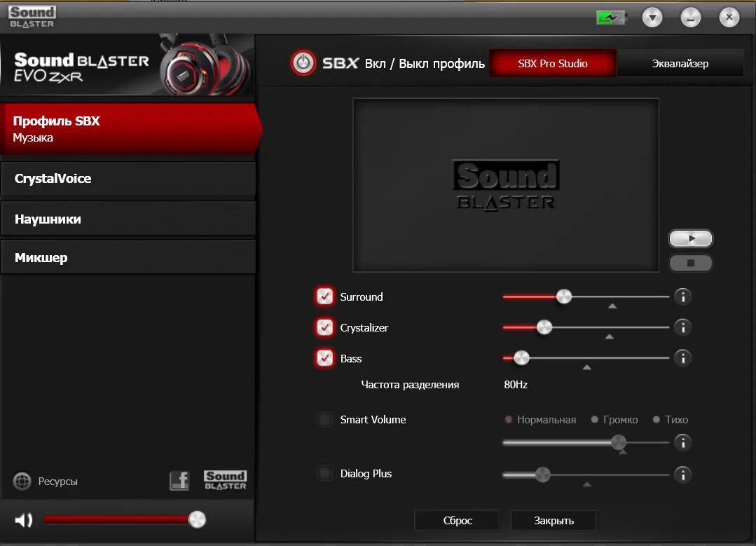The width and height of the screenshot is (756, 546).
Task: Click the battery status icon
Action: (x=611, y=18)
